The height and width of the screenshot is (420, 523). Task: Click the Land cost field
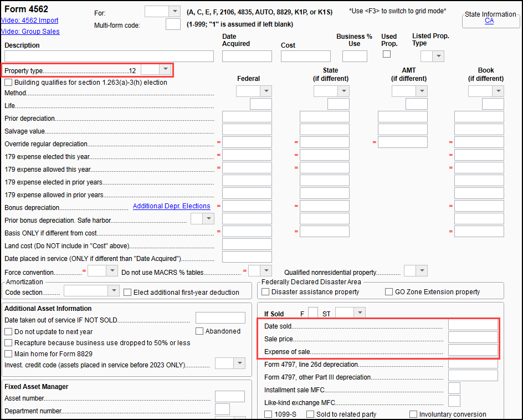tap(247, 244)
